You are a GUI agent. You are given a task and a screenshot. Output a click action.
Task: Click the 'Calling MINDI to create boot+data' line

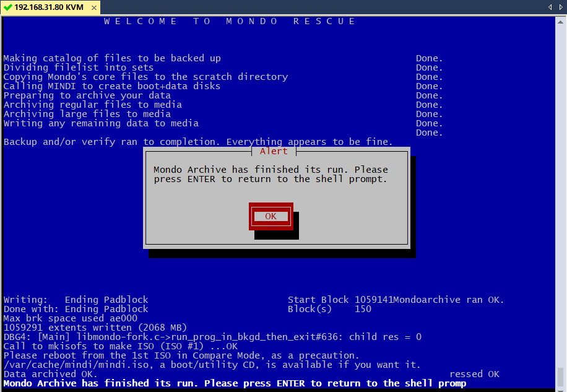(112, 86)
